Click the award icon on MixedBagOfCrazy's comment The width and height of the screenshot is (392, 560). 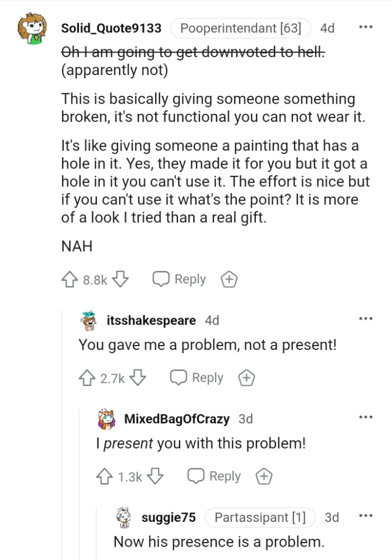pos(264,476)
